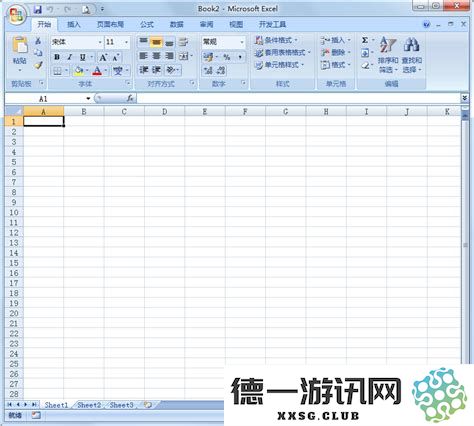
Task: Align text right
Action: click(169, 56)
